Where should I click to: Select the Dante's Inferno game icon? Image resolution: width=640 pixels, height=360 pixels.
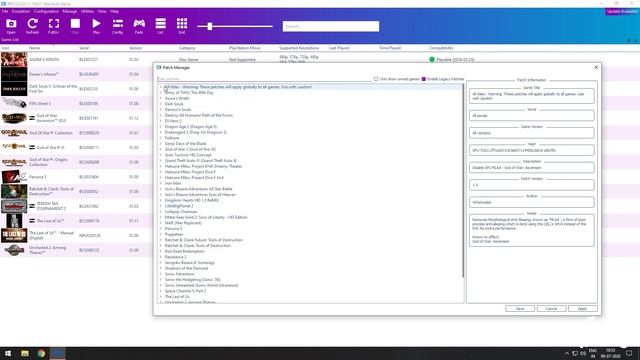[x=14, y=74]
